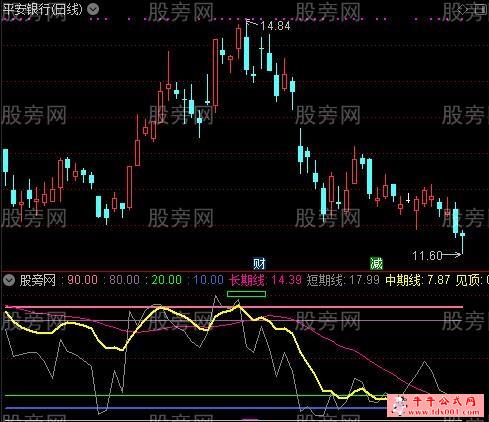Click the small square icon beside the diamond
The image size is (489, 422).
pyautogui.click(x=482, y=9)
